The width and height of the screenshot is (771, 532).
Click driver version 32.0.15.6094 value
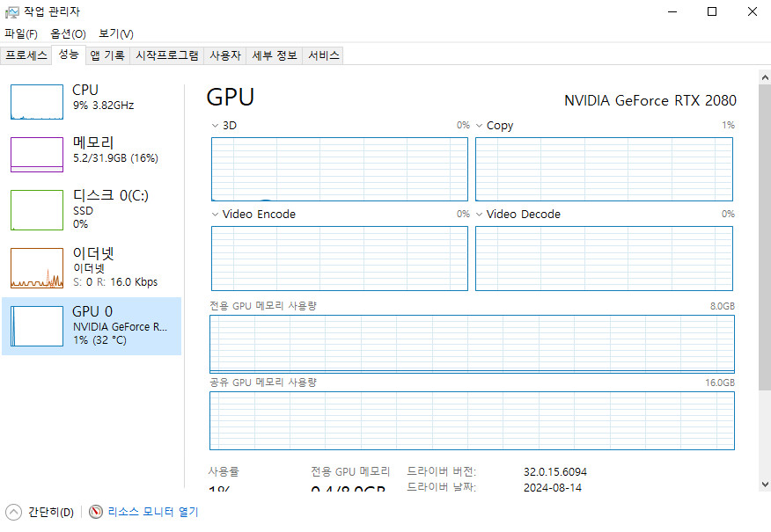click(555, 472)
